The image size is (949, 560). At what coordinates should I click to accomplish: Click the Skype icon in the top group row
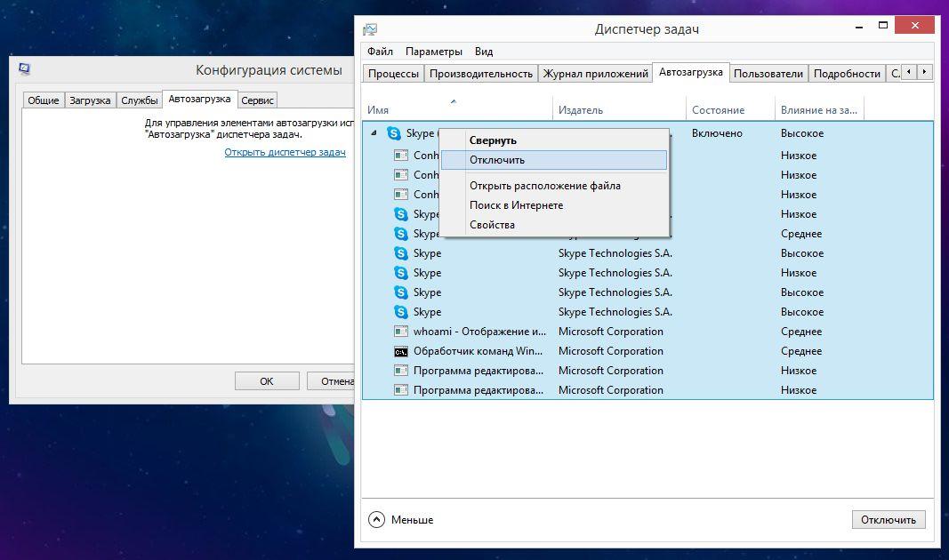[x=394, y=133]
